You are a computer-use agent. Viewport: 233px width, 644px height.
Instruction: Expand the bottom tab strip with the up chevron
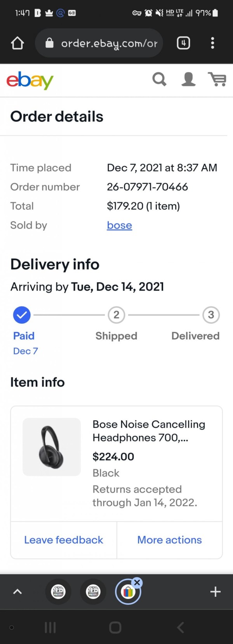pyautogui.click(x=17, y=592)
